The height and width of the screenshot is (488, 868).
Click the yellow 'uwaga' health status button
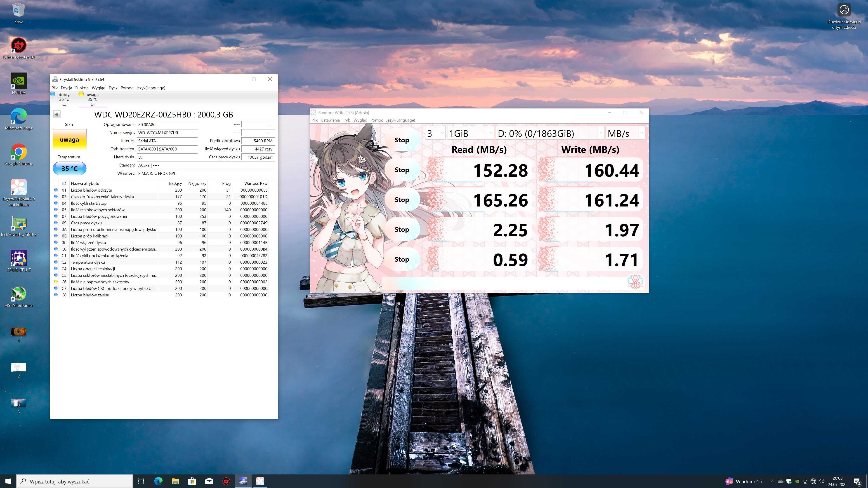pos(69,139)
